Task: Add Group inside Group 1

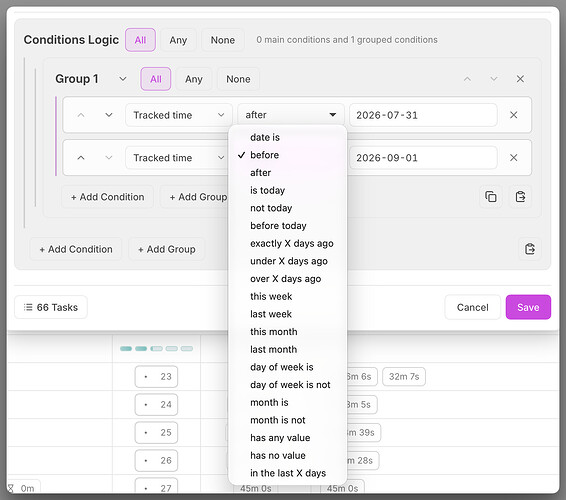Action: pyautogui.click(x=195, y=197)
